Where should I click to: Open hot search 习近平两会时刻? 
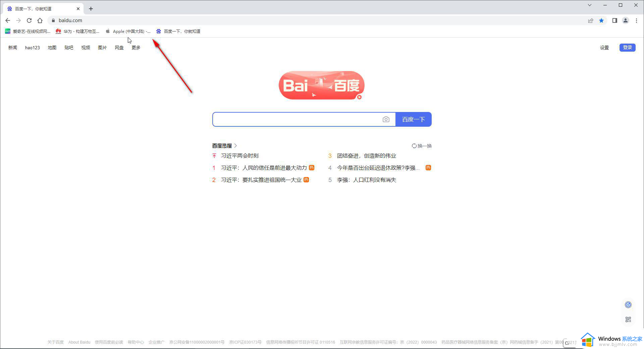tap(240, 156)
